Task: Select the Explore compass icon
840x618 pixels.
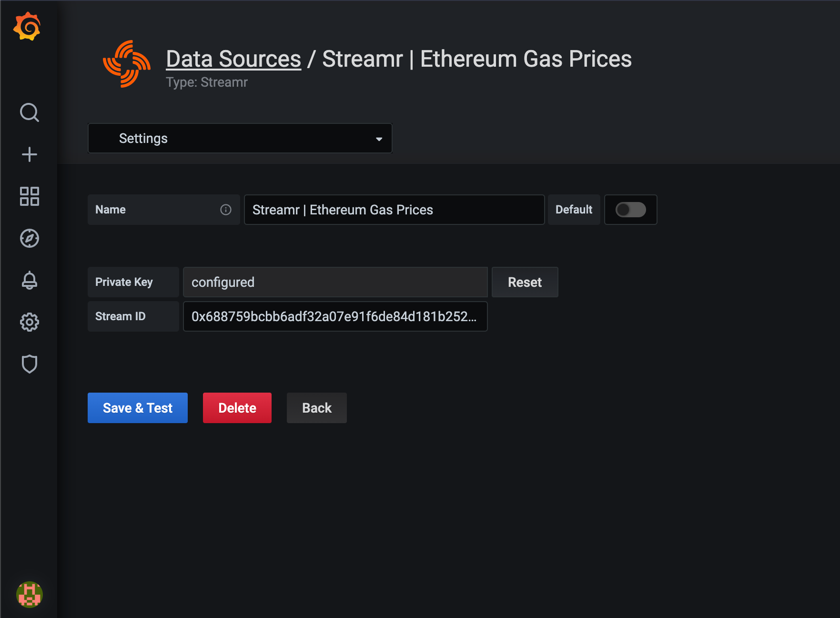Action: click(30, 239)
